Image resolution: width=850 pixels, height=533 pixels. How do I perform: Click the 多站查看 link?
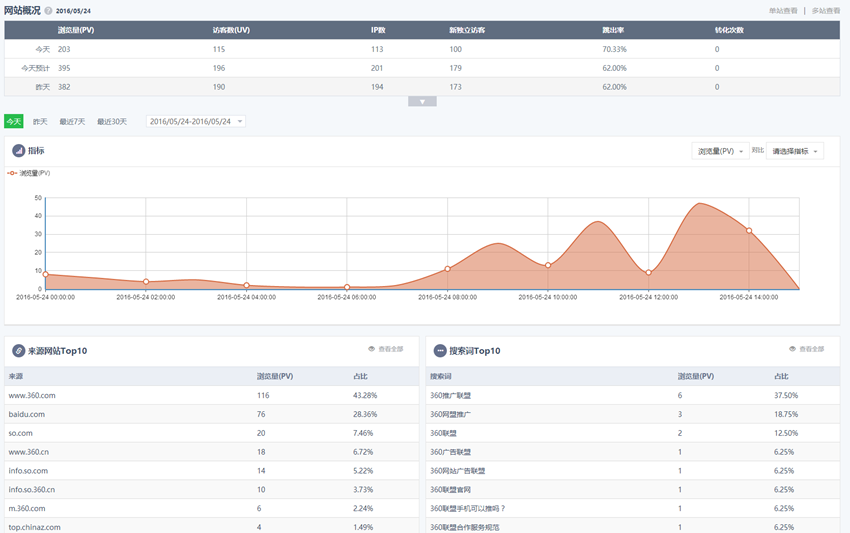coord(825,11)
